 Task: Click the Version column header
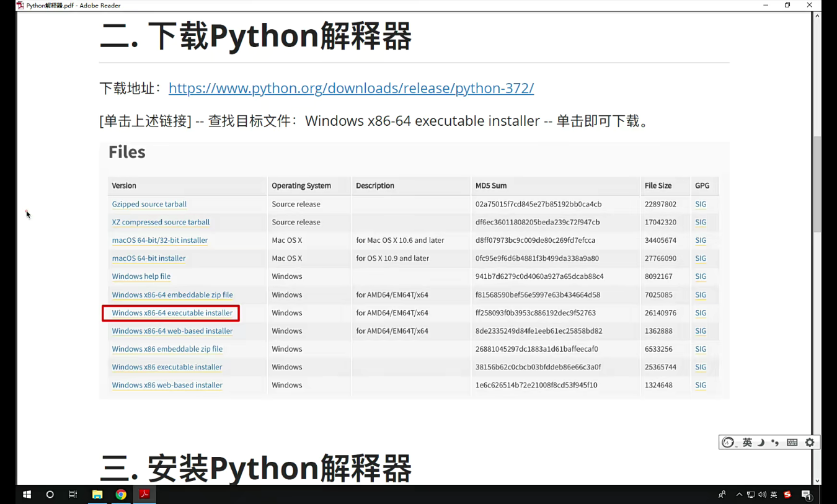coord(124,185)
